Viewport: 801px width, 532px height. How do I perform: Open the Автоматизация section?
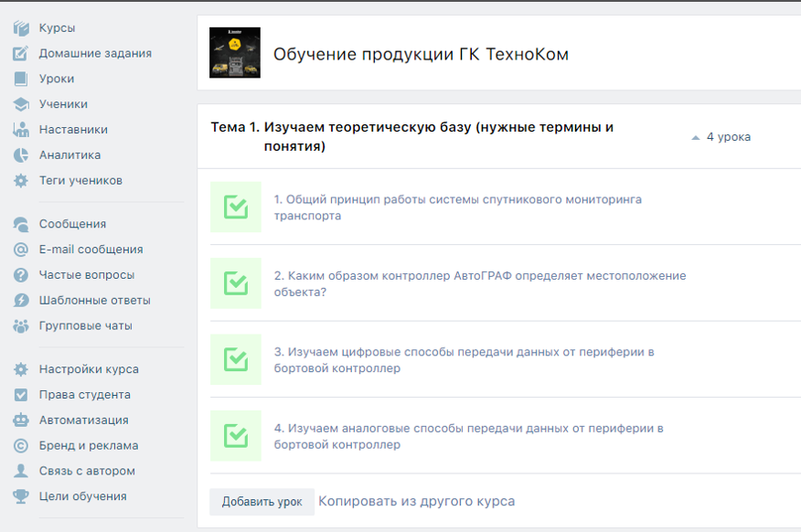pyautogui.click(x=84, y=420)
